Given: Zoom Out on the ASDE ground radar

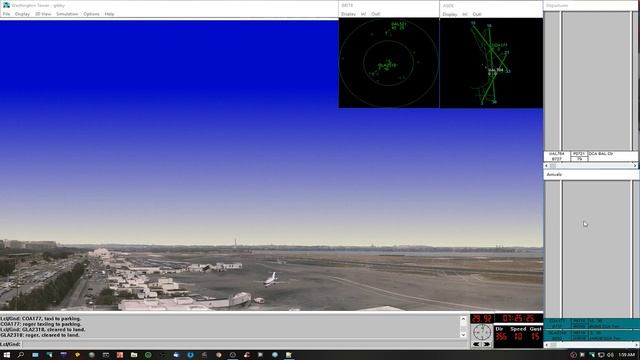Looking at the screenshot, I should pyautogui.click(x=477, y=14).
